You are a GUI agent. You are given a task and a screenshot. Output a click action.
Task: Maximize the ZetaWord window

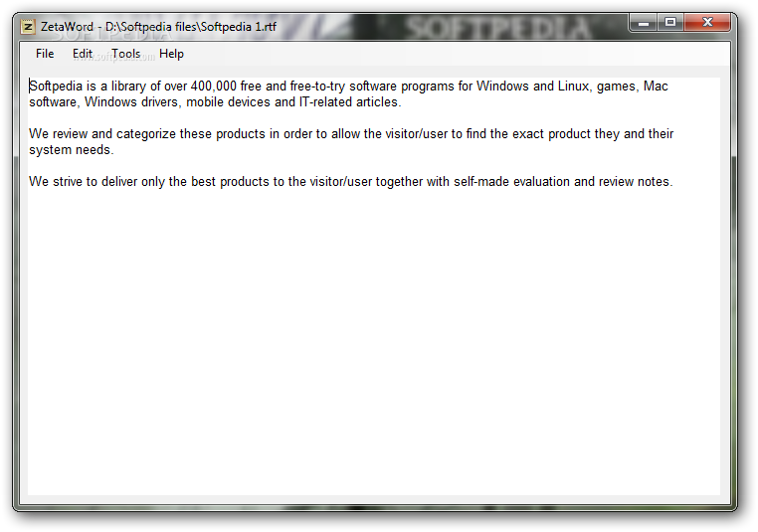coord(670,22)
